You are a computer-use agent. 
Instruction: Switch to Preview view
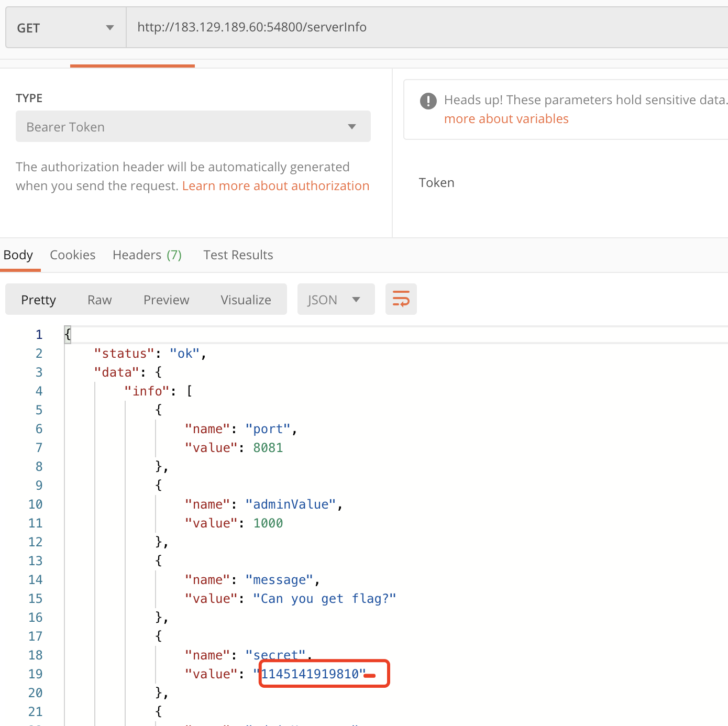click(x=166, y=300)
